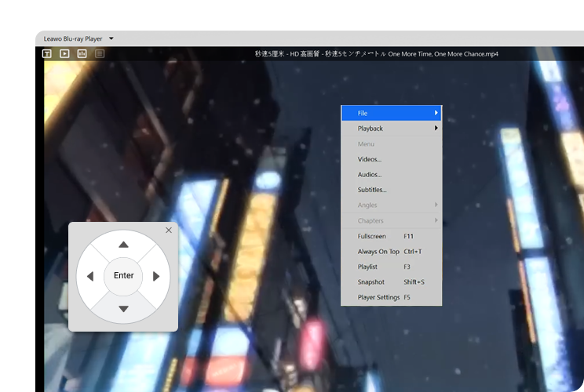Open the video settings icon
The height and width of the screenshot is (392, 584).
coord(64,54)
